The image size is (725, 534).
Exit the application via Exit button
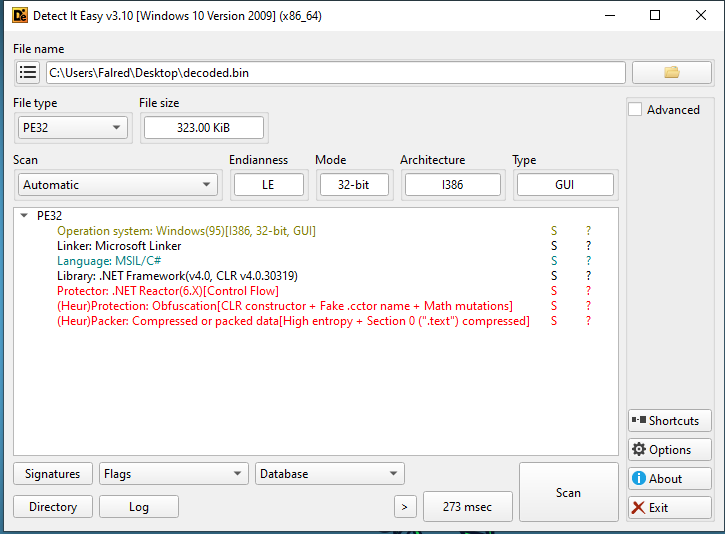pos(670,508)
